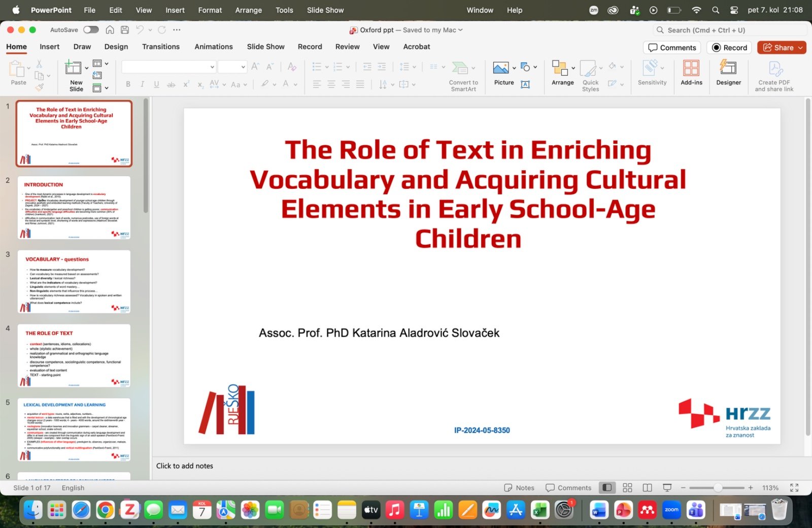Open the Tools menu in the menu bar

(x=284, y=10)
